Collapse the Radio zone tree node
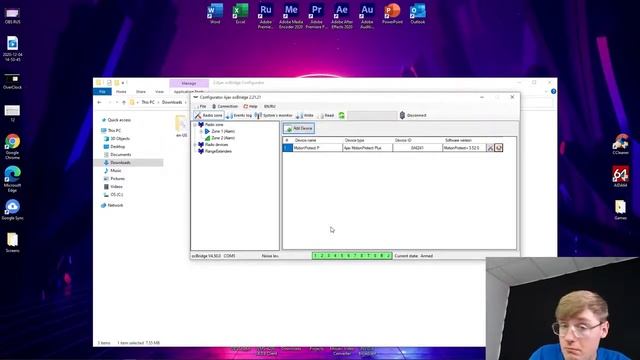This screenshot has height=360, width=640. point(195,124)
